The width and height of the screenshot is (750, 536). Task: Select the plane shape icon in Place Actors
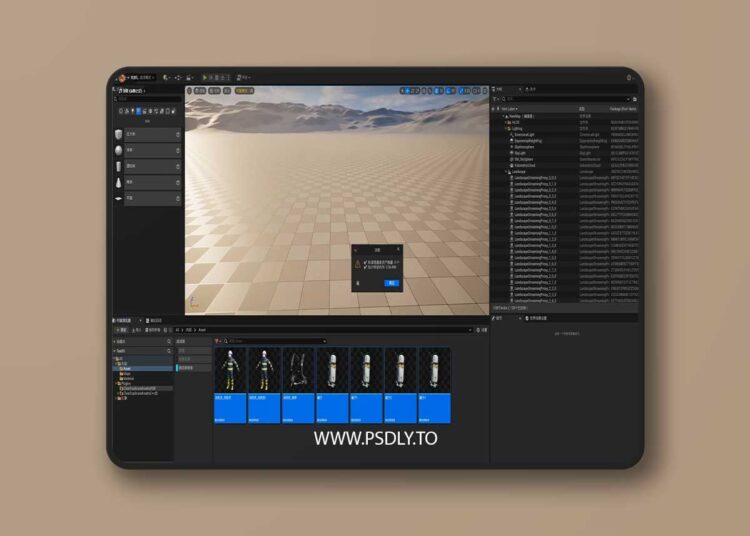click(x=119, y=198)
